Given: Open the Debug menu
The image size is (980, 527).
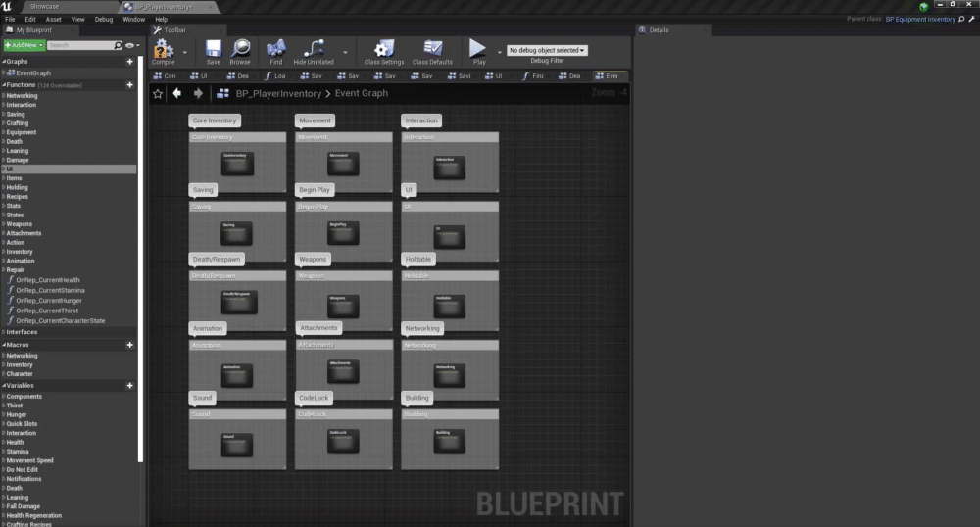Looking at the screenshot, I should coord(104,20).
